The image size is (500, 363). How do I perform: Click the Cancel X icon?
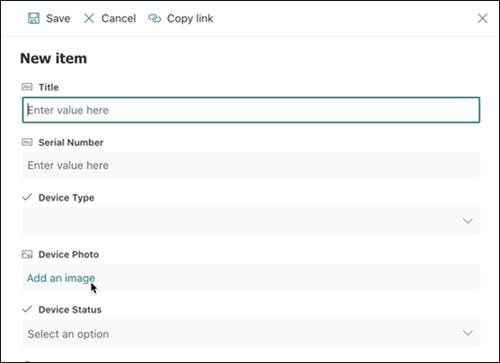point(89,18)
